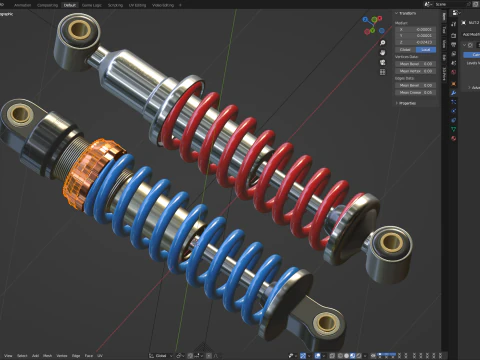
Task: Open the UV menu
Action: [100, 356]
